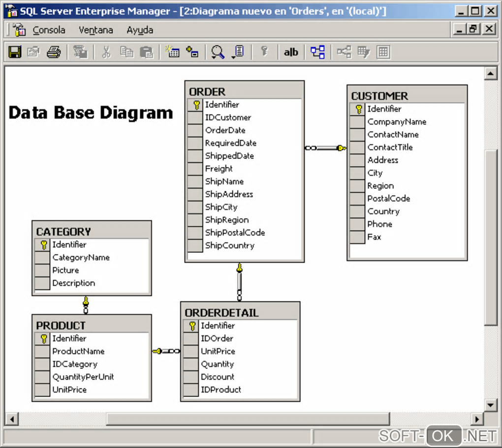Click the Add table icon
Image resolution: width=502 pixels, height=448 pixels.
(x=192, y=52)
